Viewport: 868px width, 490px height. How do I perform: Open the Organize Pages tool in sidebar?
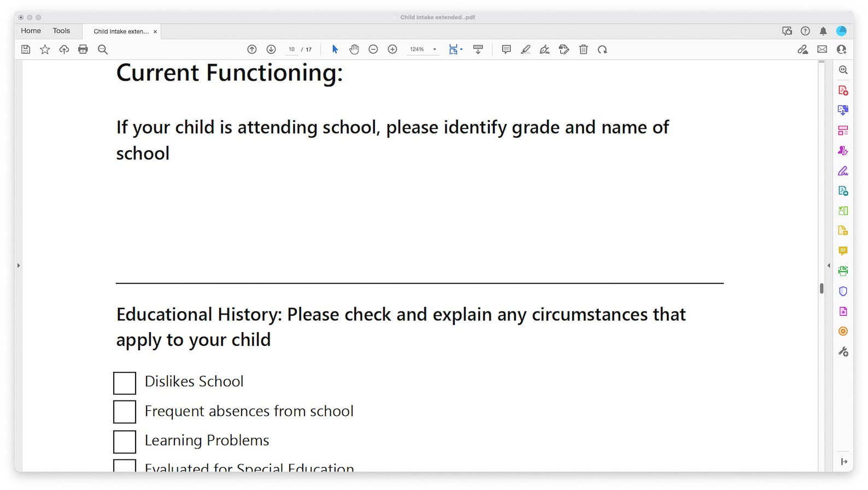tap(843, 131)
